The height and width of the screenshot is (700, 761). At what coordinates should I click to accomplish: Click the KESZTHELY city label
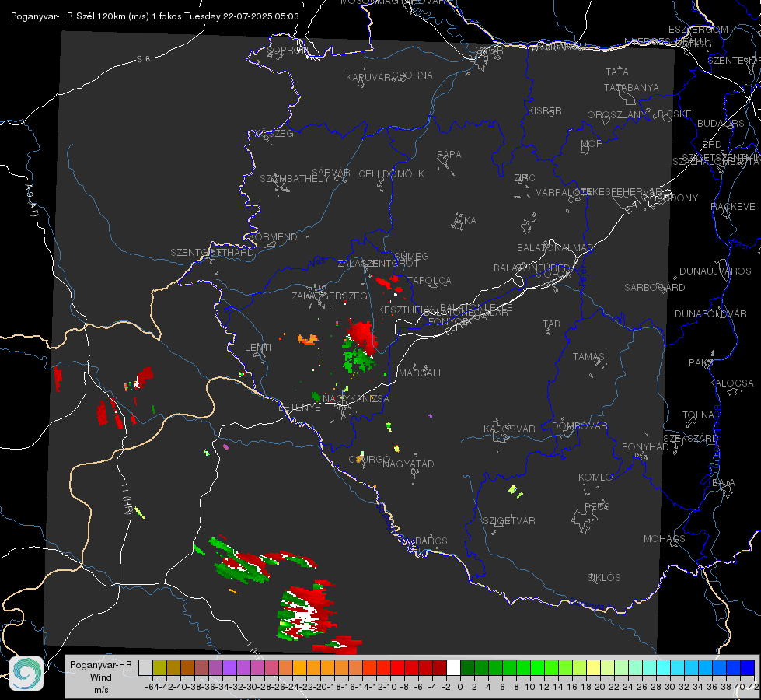tap(405, 310)
